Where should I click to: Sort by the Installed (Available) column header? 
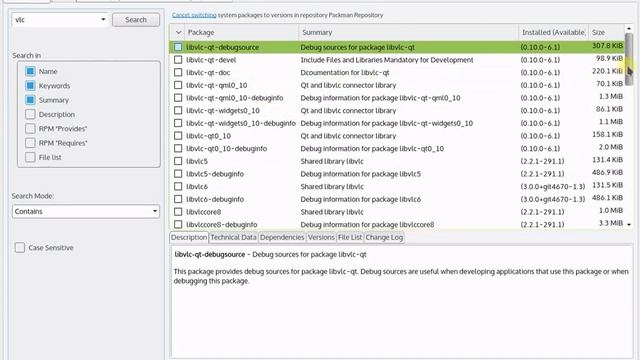(553, 32)
